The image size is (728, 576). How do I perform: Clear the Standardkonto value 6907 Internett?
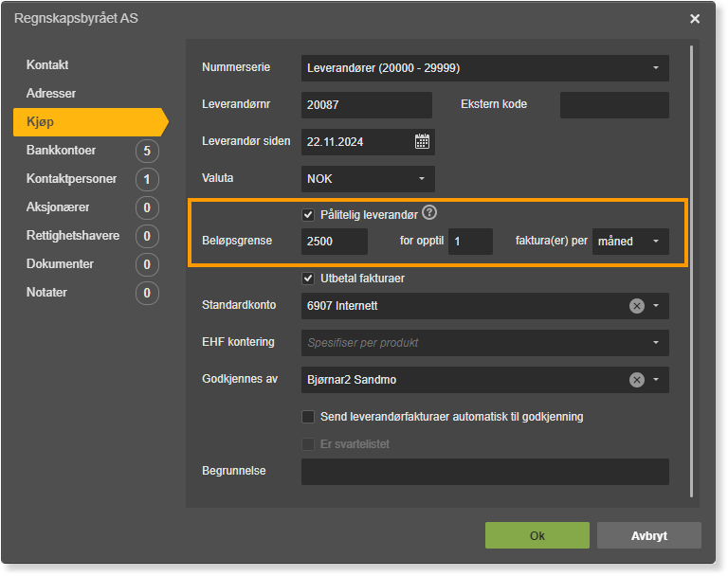pos(637,306)
